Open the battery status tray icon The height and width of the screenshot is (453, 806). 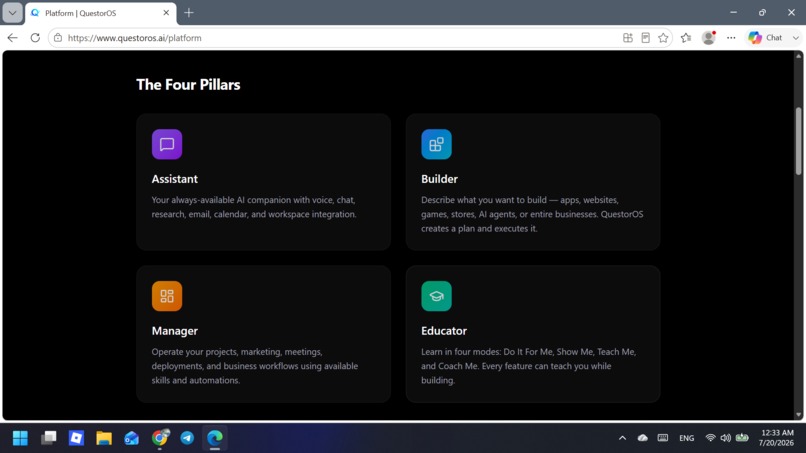click(x=742, y=438)
